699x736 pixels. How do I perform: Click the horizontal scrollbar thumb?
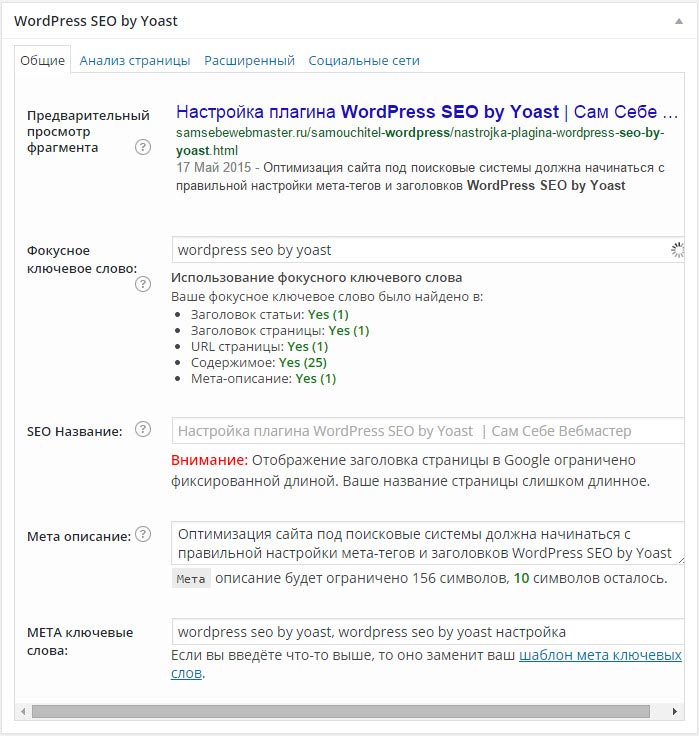coord(341,711)
